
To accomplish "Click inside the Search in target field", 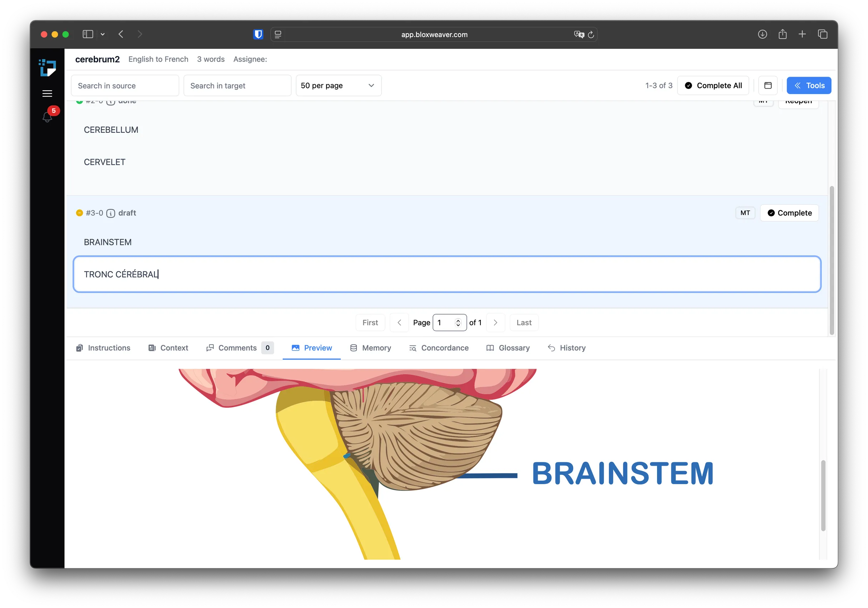I will coord(237,85).
